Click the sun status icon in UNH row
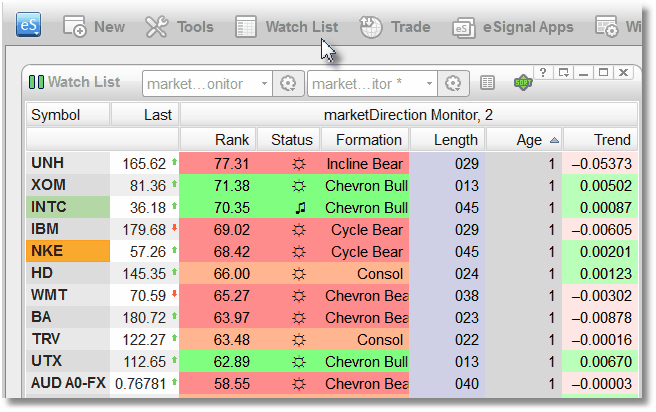This screenshot has height=412, width=656. click(x=299, y=164)
